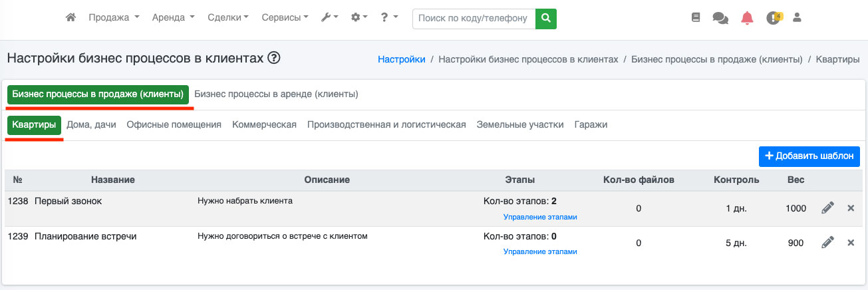Open the gear settings dropdown
The width and height of the screenshot is (868, 290).
pyautogui.click(x=359, y=18)
